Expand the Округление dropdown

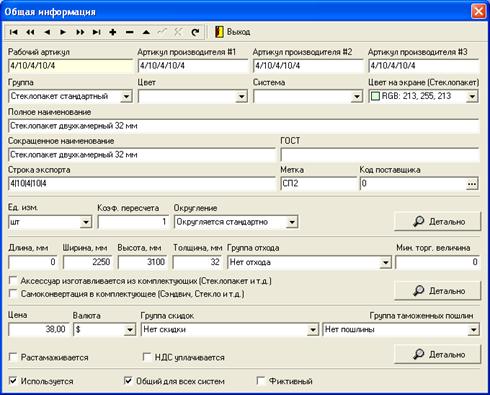(292, 222)
